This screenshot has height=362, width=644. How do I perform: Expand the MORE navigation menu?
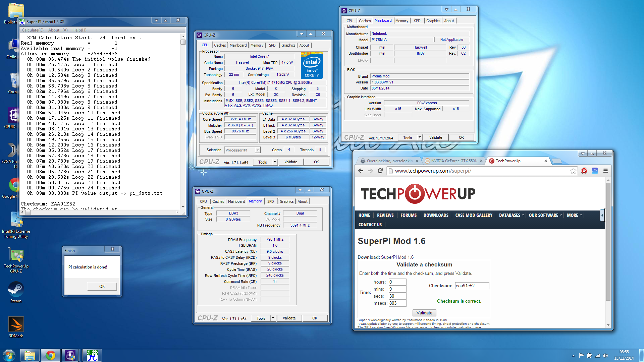[574, 215]
